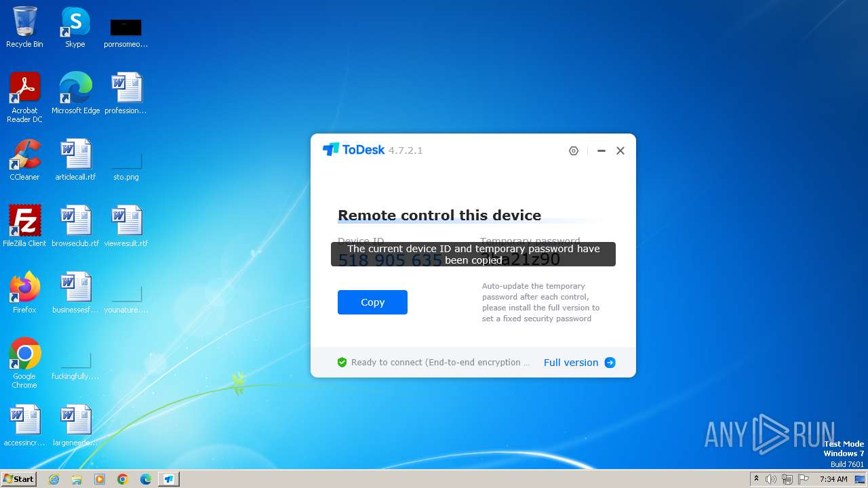Open Windows Media Player from taskbar

100,479
